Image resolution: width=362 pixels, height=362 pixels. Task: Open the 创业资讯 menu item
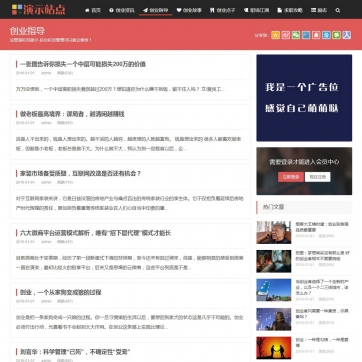(x=122, y=10)
